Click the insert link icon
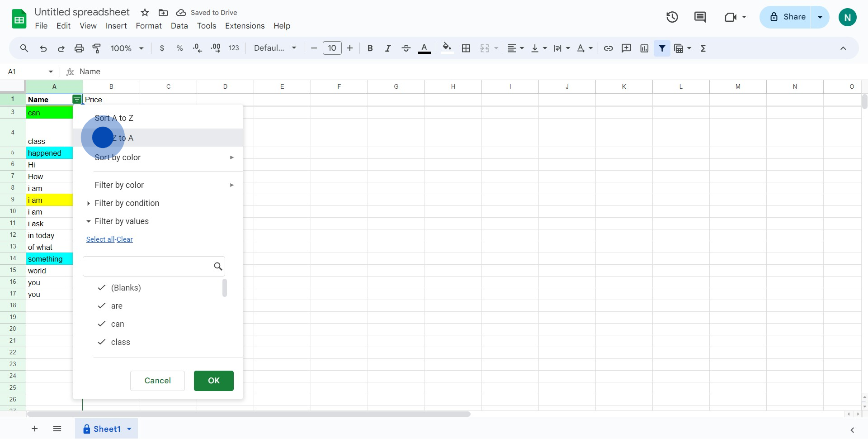Screen dimensions: 868x439 coord(608,48)
